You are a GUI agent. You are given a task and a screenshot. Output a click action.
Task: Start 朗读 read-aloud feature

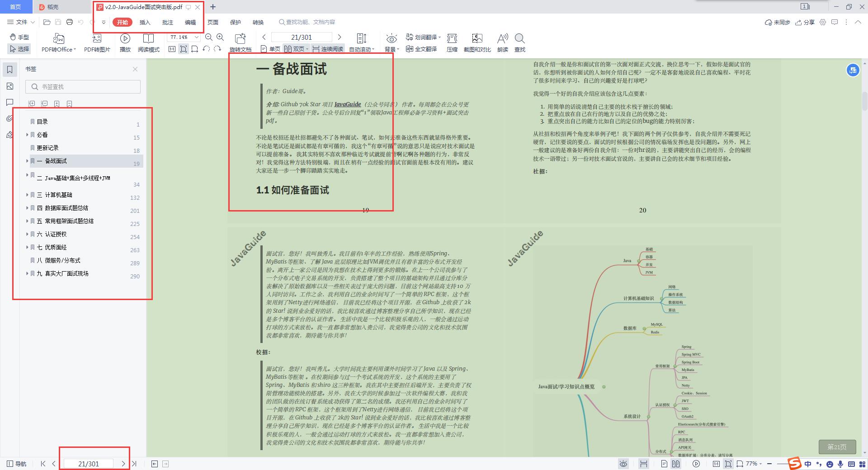click(x=502, y=43)
